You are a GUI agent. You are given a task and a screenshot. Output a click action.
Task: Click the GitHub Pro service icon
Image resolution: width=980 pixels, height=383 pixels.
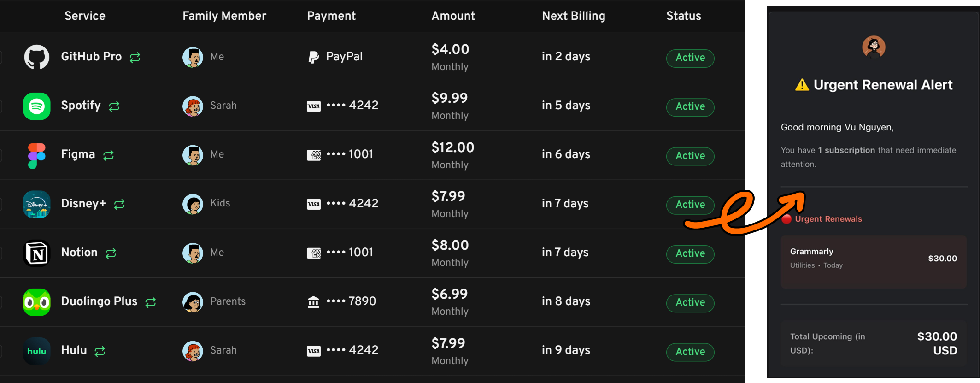[36, 57]
